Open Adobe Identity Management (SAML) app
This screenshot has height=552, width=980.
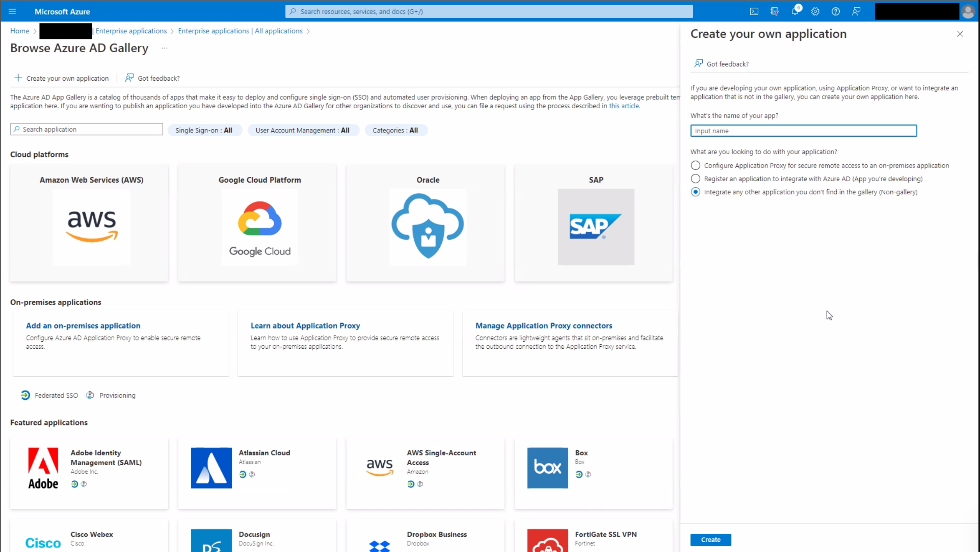tap(106, 457)
